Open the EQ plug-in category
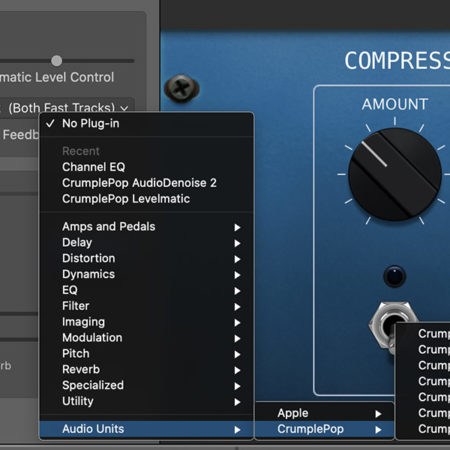This screenshot has height=450, width=450. pyautogui.click(x=146, y=290)
